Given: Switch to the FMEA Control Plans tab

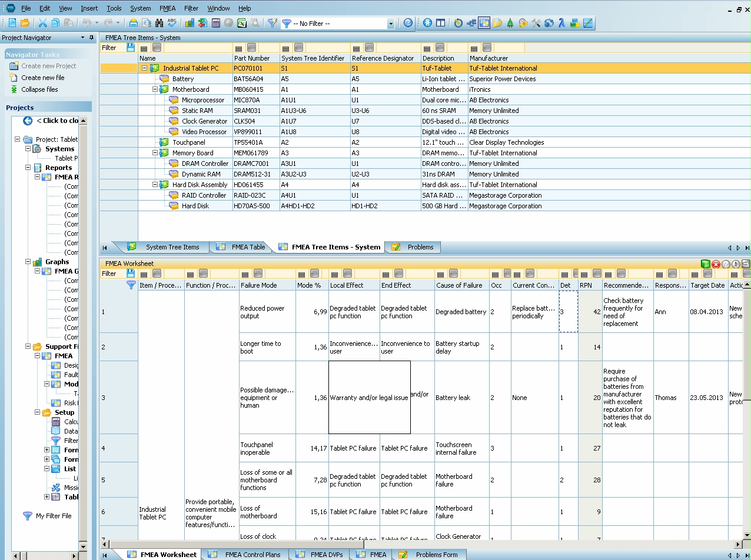Looking at the screenshot, I should pos(252,554).
